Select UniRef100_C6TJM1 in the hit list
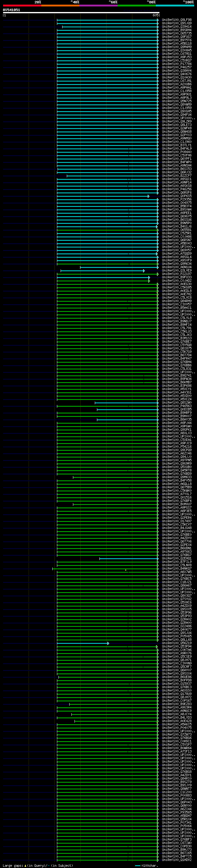The height and width of the screenshot is (868, 197). click(x=176, y=81)
